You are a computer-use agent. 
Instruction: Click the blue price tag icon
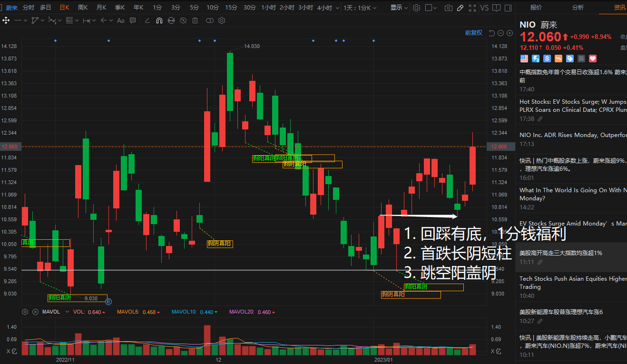click(570, 59)
